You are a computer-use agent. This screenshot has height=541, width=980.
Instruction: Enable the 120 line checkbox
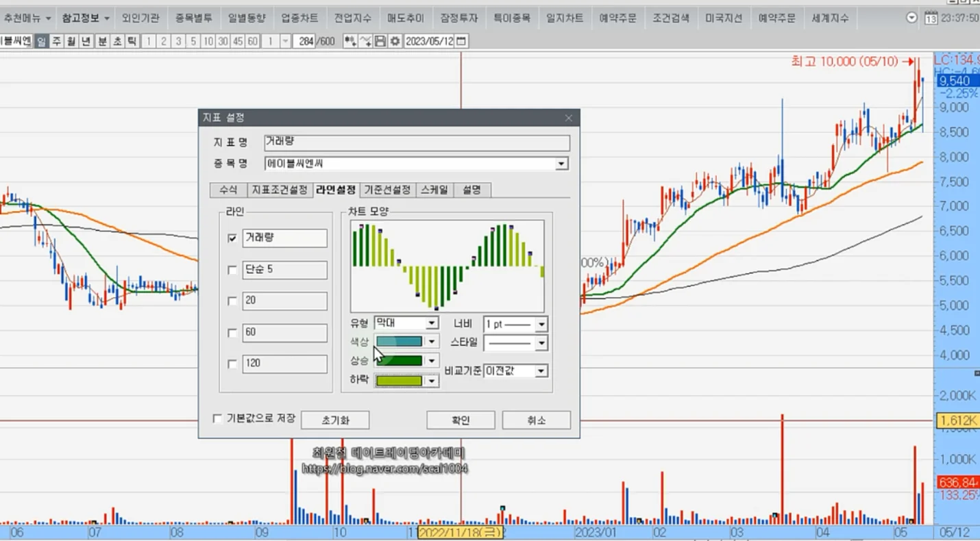pos(232,364)
